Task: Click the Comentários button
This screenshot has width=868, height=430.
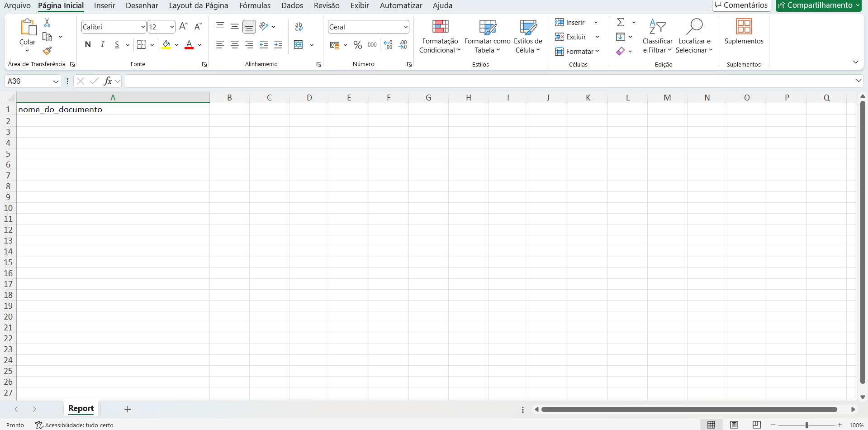Action: (x=741, y=5)
